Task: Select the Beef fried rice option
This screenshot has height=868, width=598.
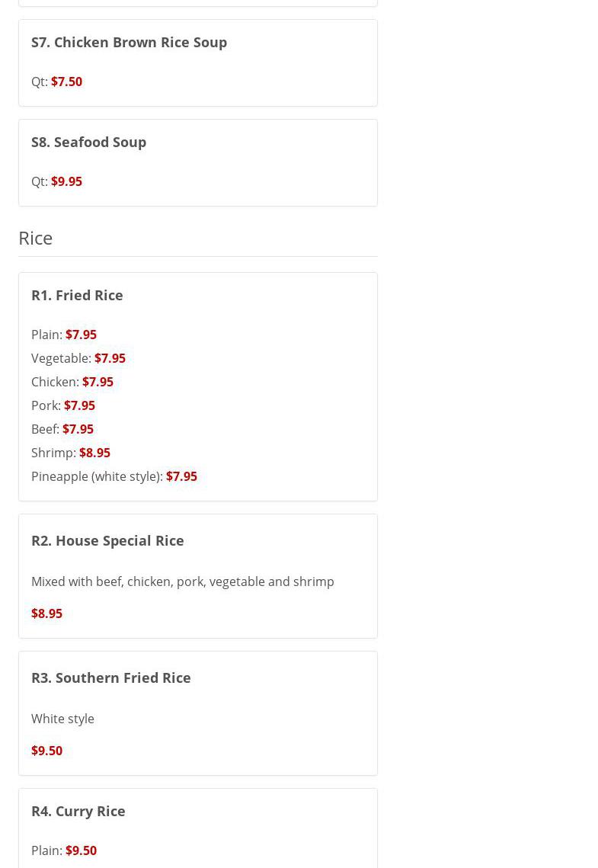Action: 77,429
